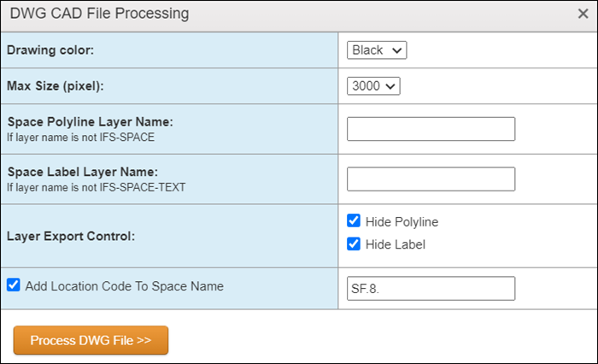The image size is (598, 364).
Task: Open the Max Size dropdown showing 3000
Action: pos(373,85)
